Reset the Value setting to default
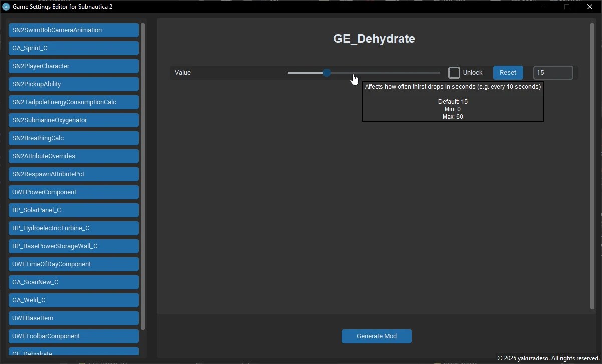 coord(508,73)
